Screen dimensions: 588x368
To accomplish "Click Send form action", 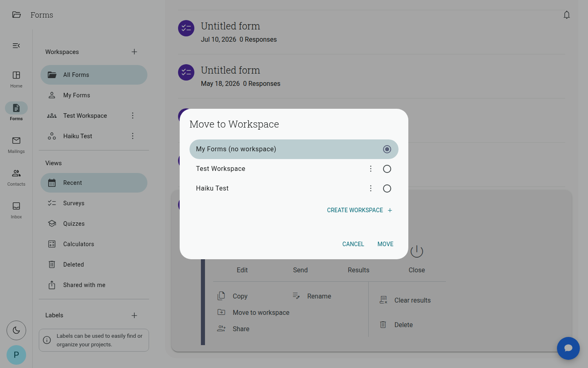I will point(301,270).
